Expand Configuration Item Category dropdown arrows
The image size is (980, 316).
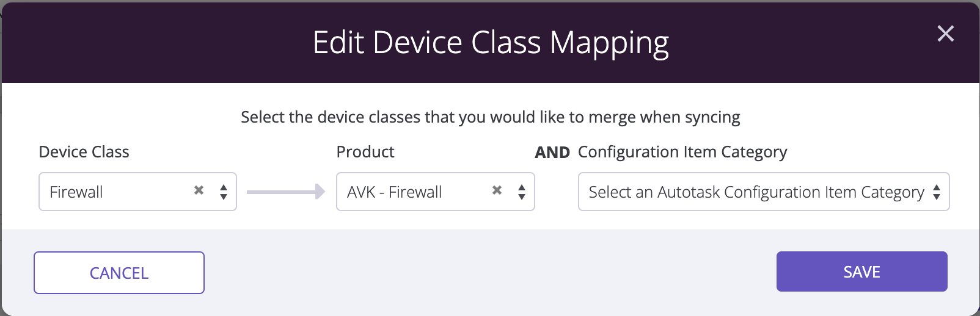937,192
